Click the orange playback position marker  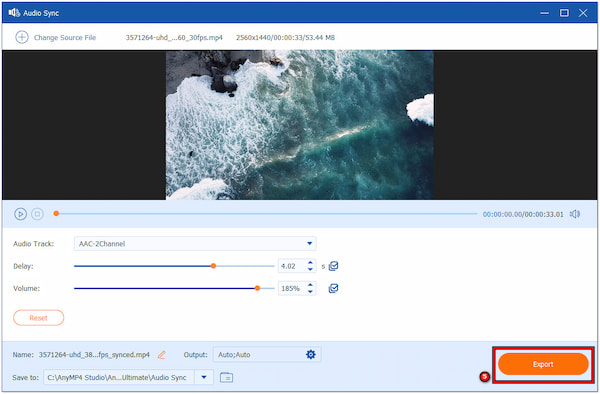56,213
